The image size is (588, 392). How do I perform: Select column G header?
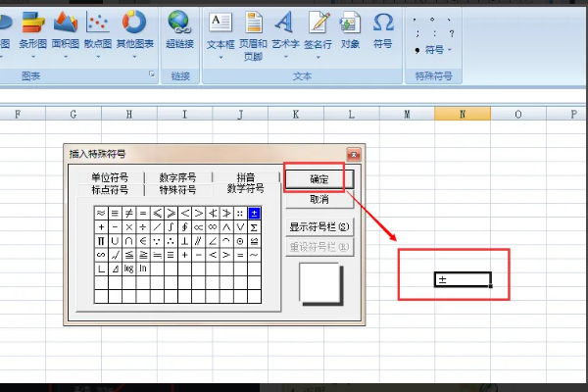pos(73,114)
